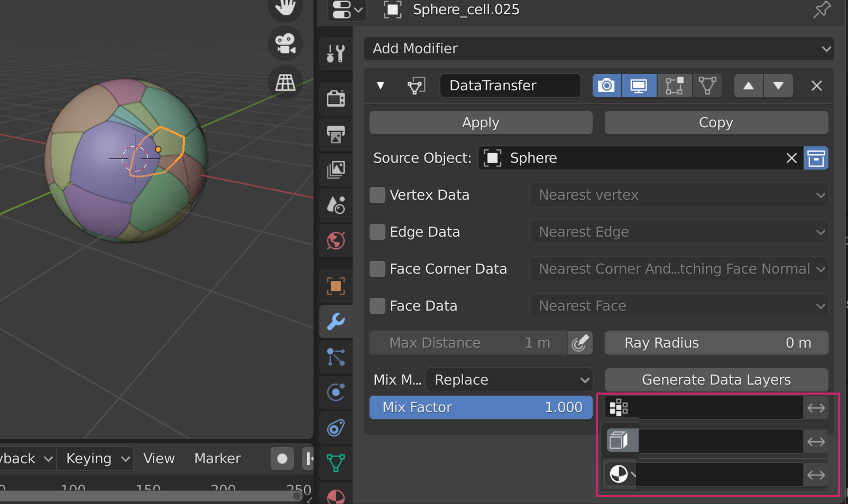Open Physics properties tab icon
The height and width of the screenshot is (504, 848).
pos(336,393)
